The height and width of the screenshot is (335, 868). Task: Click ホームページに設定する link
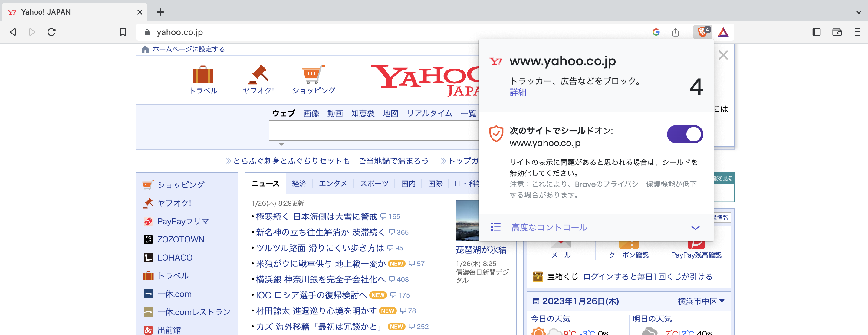[188, 50]
